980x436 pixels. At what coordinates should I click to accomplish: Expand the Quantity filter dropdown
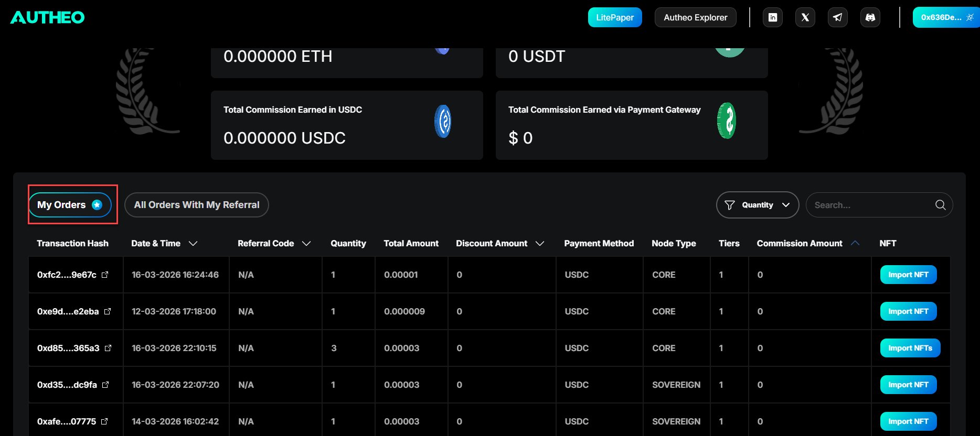(758, 205)
